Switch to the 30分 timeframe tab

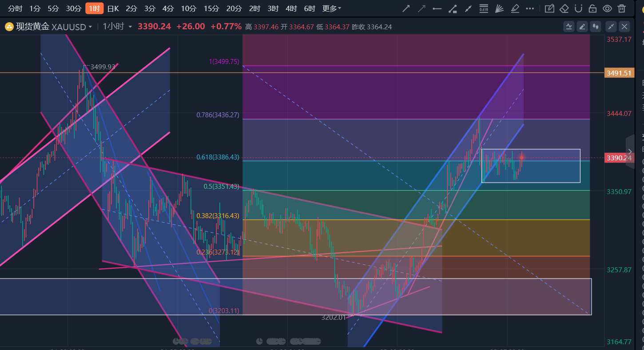[x=73, y=8]
